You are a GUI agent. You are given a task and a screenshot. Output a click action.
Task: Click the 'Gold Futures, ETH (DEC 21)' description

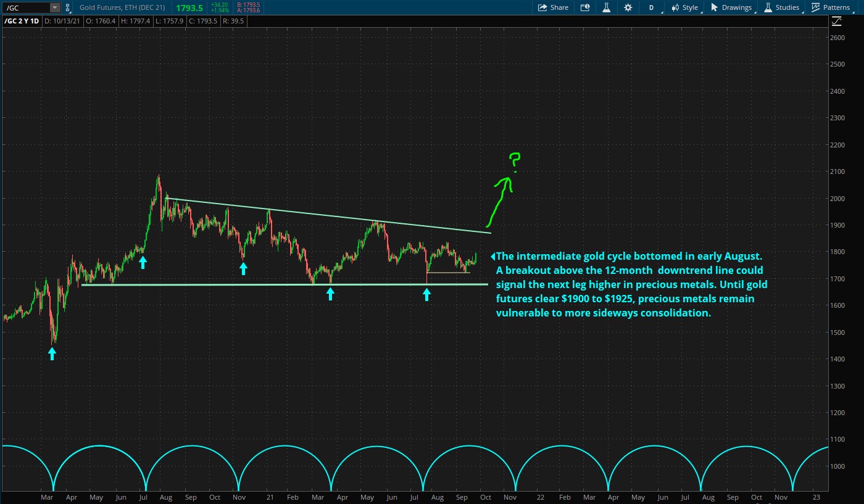pos(122,7)
